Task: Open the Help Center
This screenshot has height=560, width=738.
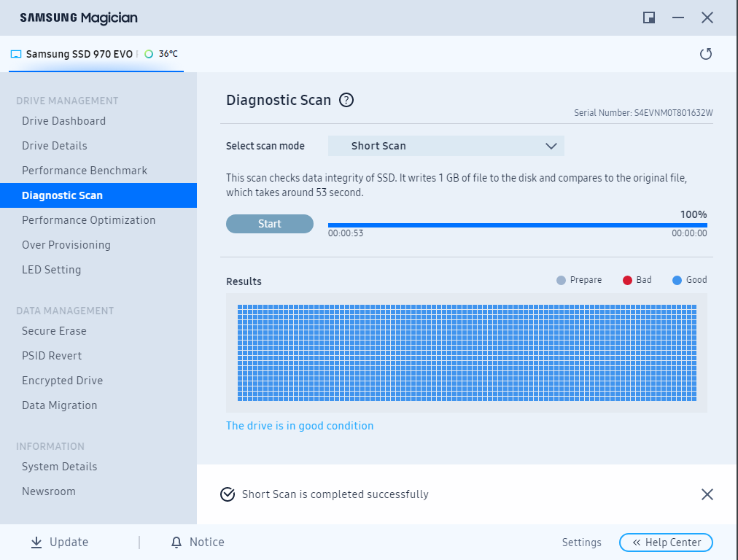Action: click(x=666, y=542)
